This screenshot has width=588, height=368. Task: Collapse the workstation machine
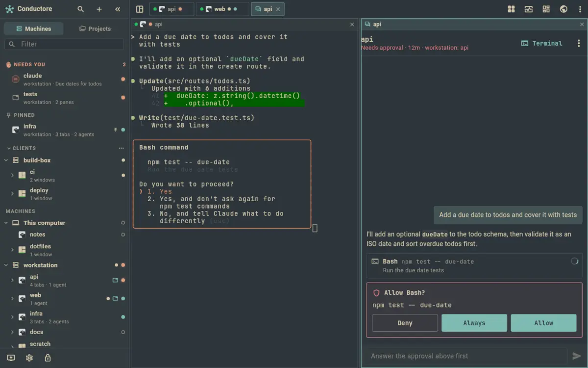pos(6,265)
